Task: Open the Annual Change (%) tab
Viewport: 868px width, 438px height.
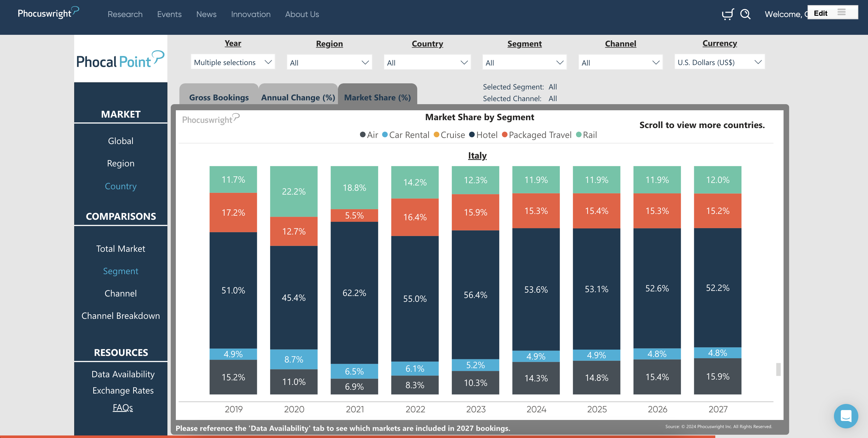Action: tap(298, 97)
